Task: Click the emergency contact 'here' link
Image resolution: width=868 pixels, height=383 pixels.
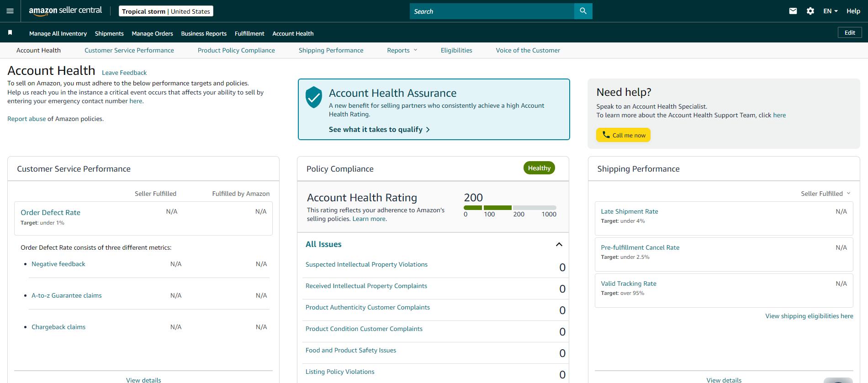Action: click(x=136, y=101)
